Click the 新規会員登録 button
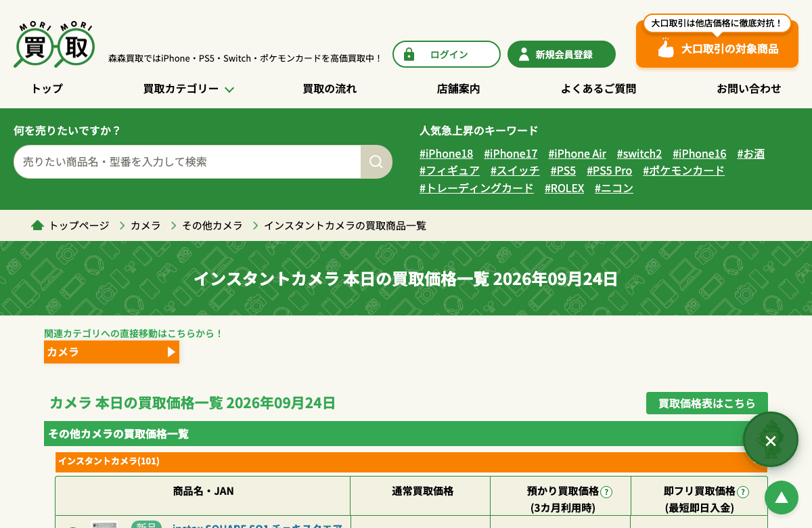Viewport: 812px width, 528px height. pos(562,54)
